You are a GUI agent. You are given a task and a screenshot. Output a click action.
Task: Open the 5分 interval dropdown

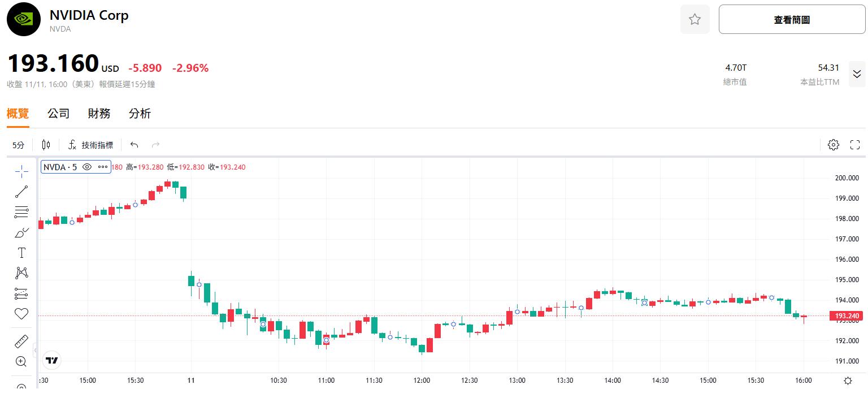pos(19,145)
